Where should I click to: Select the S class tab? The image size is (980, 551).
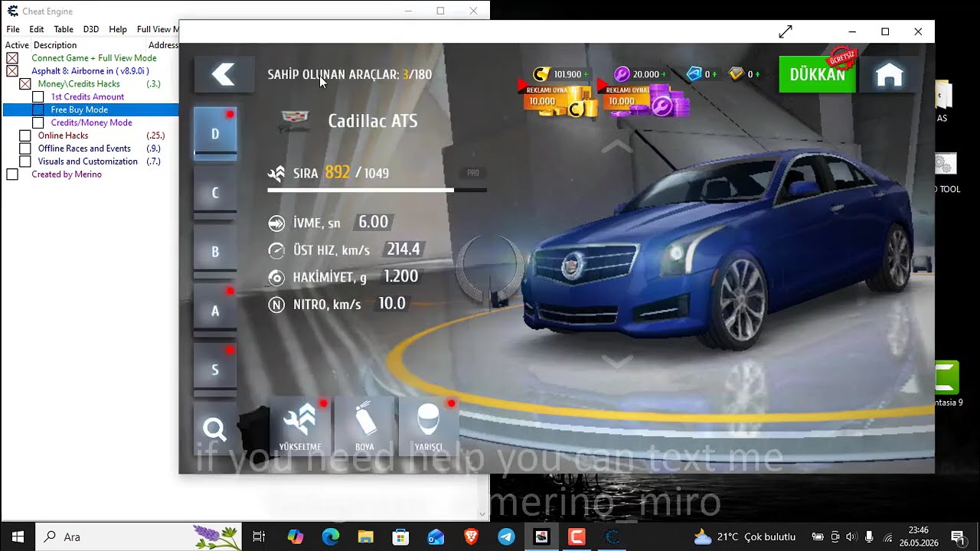pos(215,369)
